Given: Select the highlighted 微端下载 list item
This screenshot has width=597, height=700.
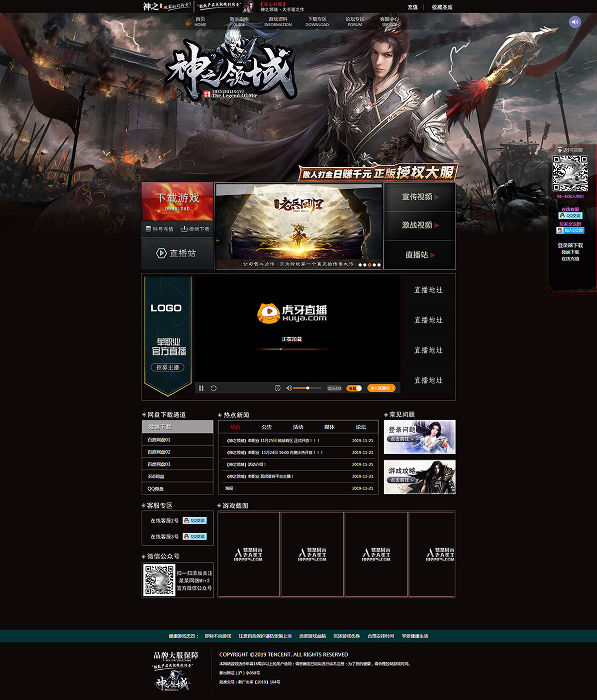Looking at the screenshot, I should [178, 427].
